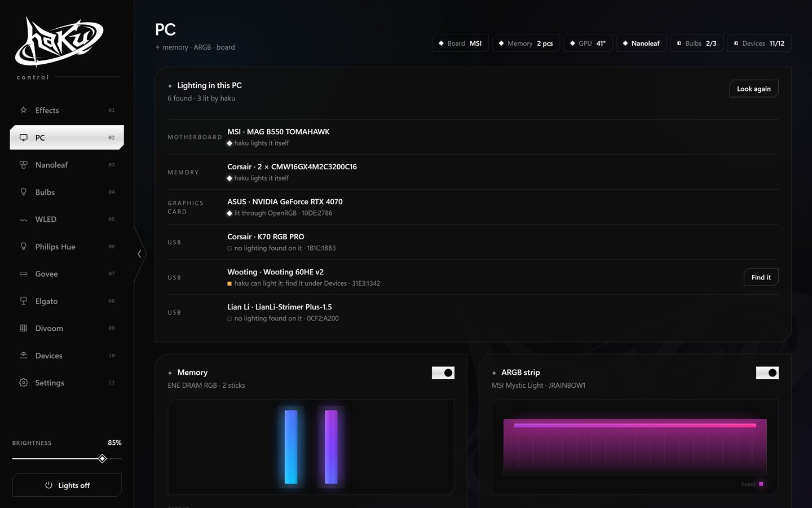Click the Nanoleaf panels icon in sidebar

[23, 165]
